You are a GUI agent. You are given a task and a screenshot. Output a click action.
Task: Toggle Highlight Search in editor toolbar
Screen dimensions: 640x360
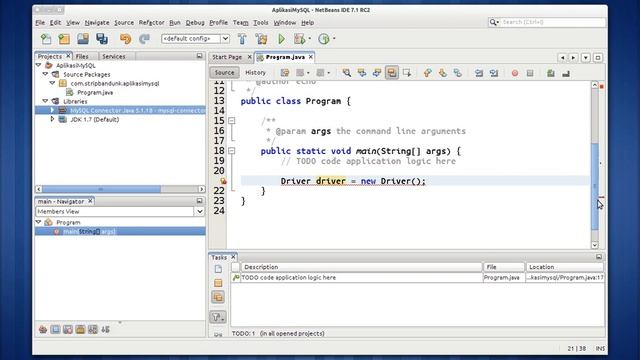click(392, 73)
